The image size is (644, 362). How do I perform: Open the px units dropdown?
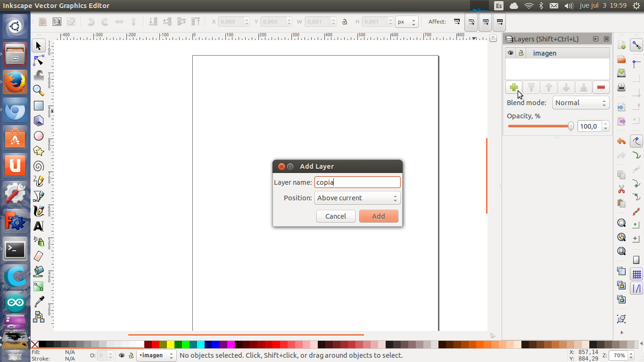[x=407, y=22]
